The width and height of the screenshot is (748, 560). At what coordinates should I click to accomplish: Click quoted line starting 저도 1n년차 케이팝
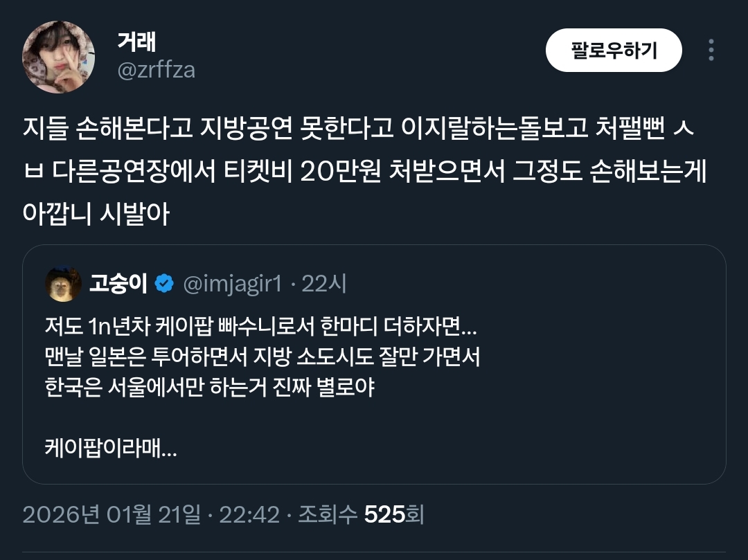tap(261, 325)
